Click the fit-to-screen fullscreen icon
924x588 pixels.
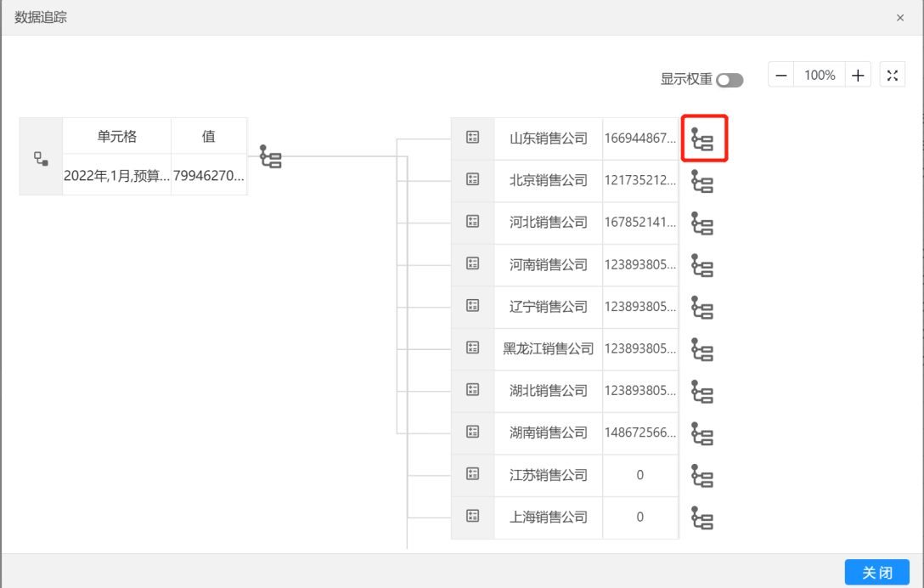[x=893, y=76]
